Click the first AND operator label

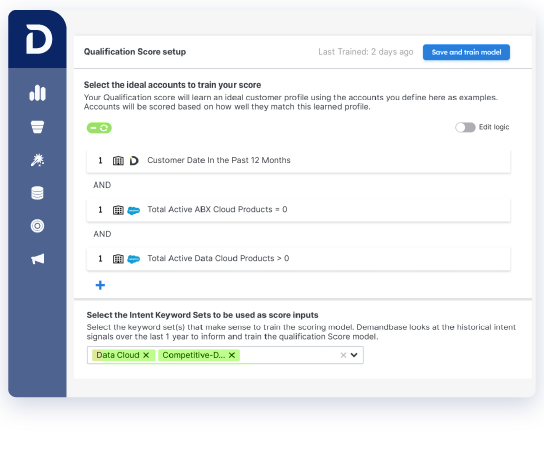(x=102, y=185)
